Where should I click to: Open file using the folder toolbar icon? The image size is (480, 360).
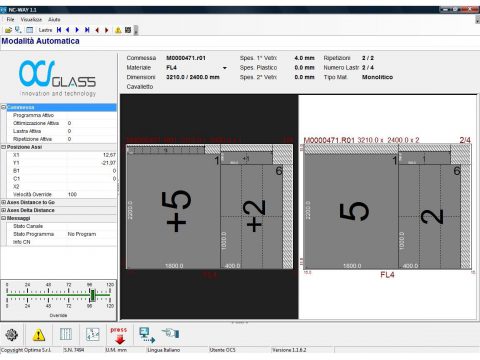[8, 30]
